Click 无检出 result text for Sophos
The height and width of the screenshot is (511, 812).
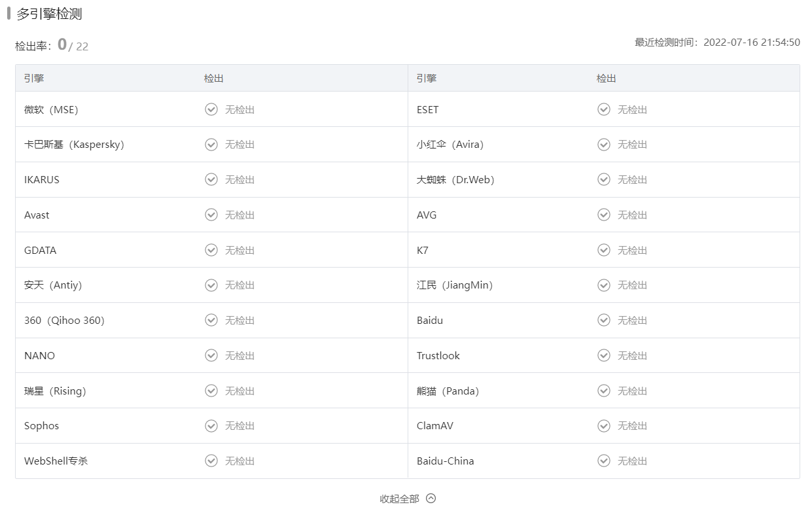pos(239,426)
